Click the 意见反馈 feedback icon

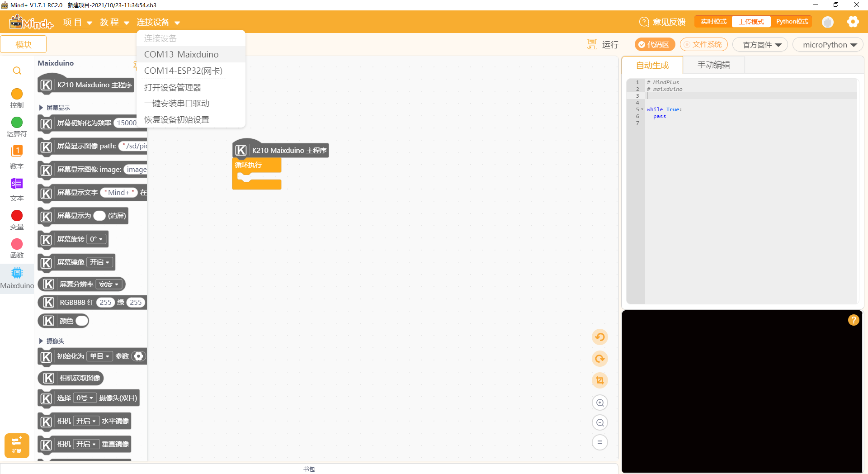coord(644,22)
